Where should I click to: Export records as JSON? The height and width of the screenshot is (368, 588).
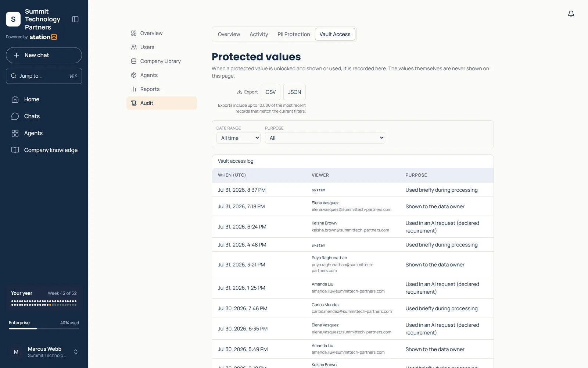pos(294,92)
